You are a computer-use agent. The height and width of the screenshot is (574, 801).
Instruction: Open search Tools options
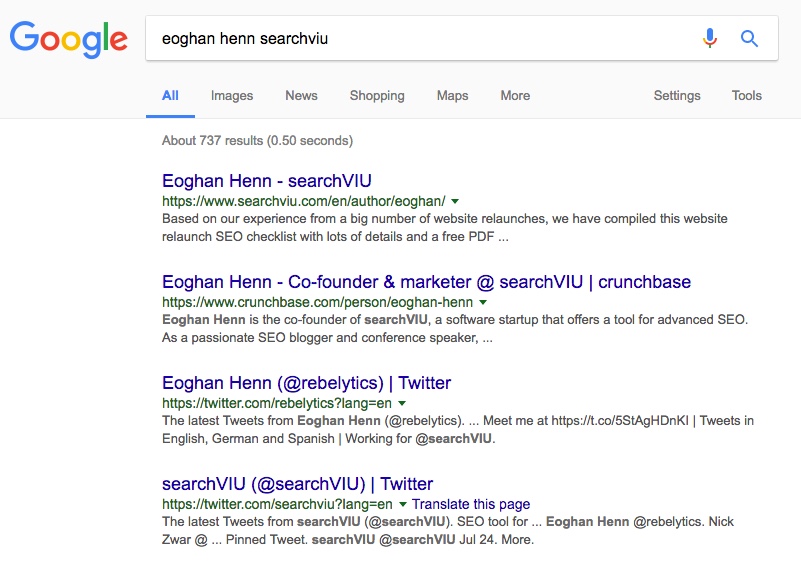click(746, 95)
